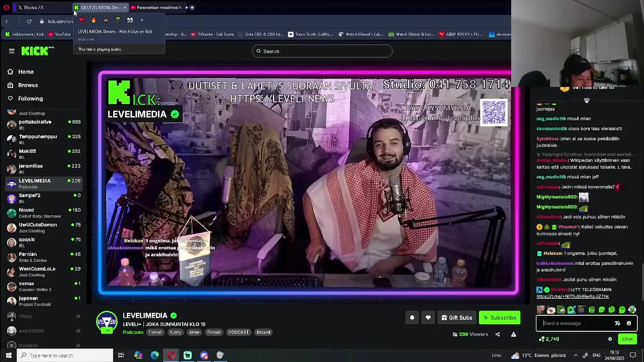644x362 pixels.
Task: Click the browser address bar showing kick.com
Action: [x=60, y=21]
